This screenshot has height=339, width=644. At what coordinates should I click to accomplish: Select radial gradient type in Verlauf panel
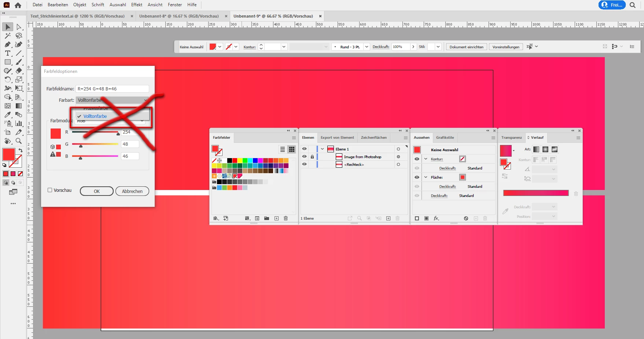[545, 149]
